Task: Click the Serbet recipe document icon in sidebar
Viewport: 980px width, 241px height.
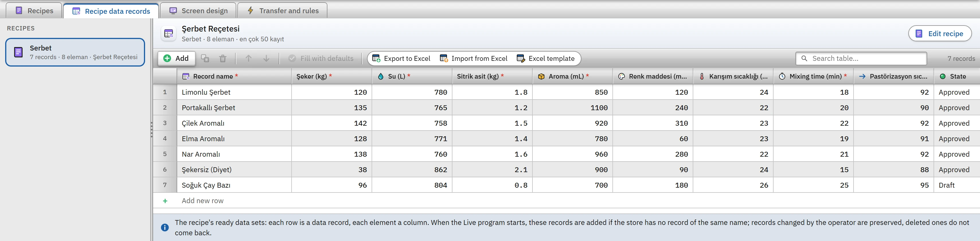Action: (x=18, y=52)
